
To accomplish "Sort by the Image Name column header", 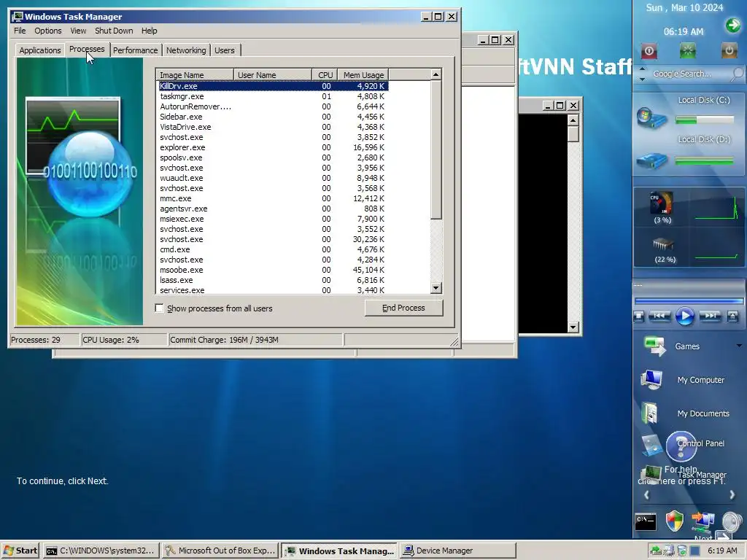I will pyautogui.click(x=194, y=75).
